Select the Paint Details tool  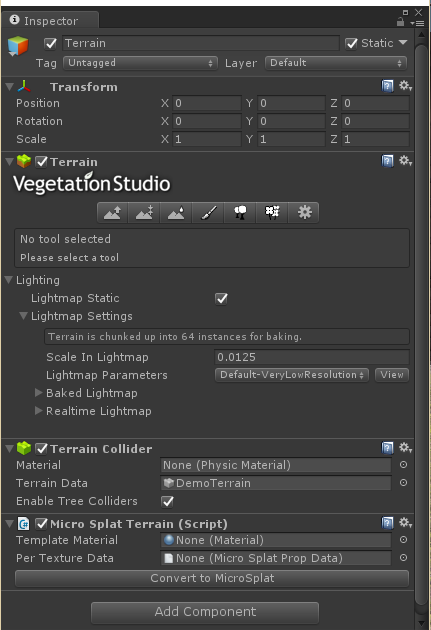(272, 212)
